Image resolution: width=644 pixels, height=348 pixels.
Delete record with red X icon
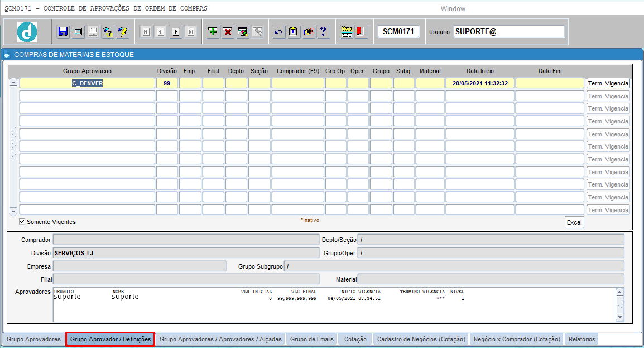[x=228, y=32]
